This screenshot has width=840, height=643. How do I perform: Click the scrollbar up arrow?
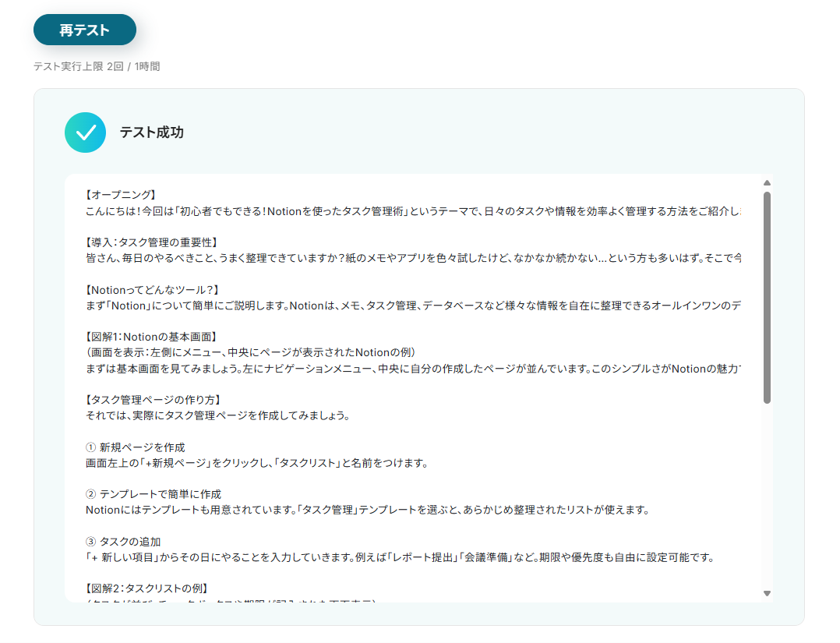click(x=767, y=183)
